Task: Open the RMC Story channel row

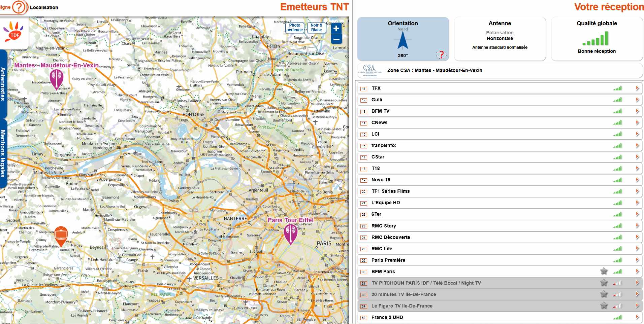Action: (500, 226)
